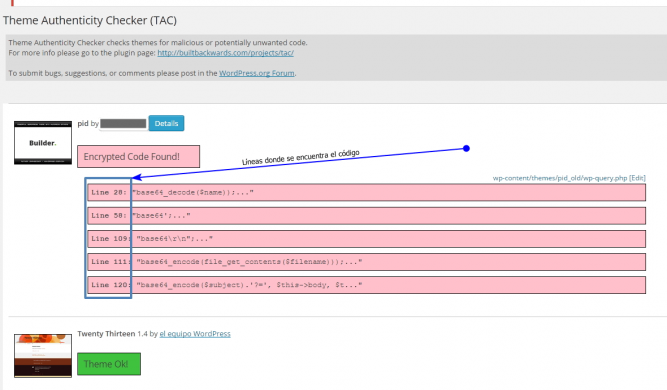Click the green Theme Ok! box
Viewport: 667px width, 390px height.
(x=109, y=364)
